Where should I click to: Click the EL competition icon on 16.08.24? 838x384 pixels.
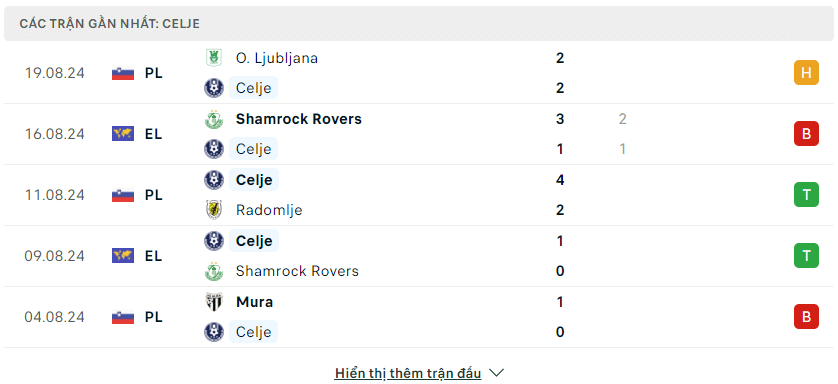pos(123,134)
